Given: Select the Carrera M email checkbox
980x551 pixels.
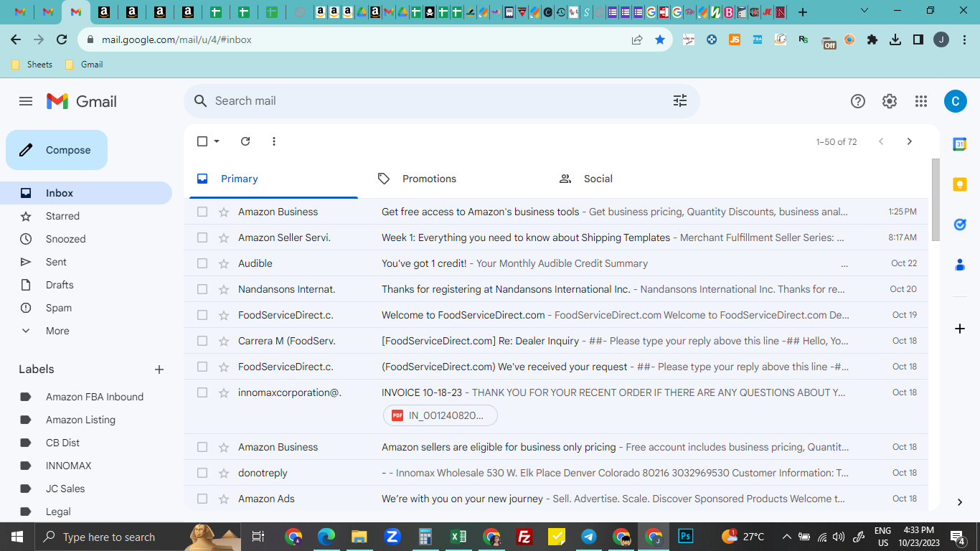Looking at the screenshot, I should click(x=202, y=341).
